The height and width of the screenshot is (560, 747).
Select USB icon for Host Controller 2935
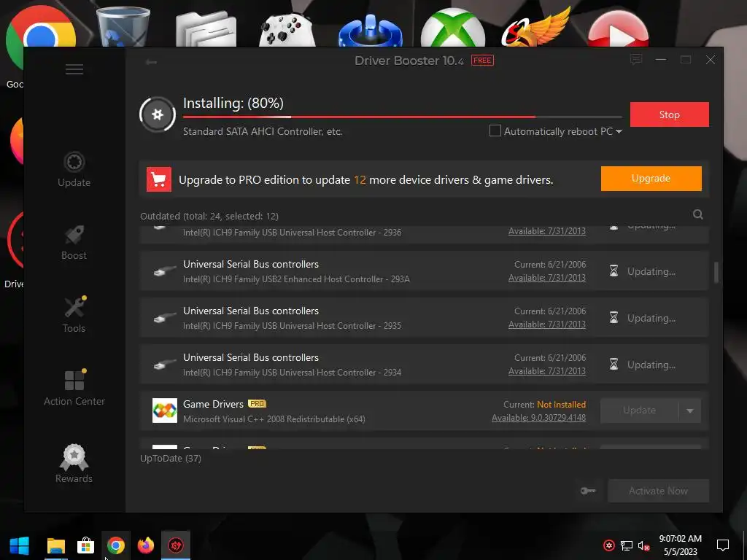click(x=165, y=318)
